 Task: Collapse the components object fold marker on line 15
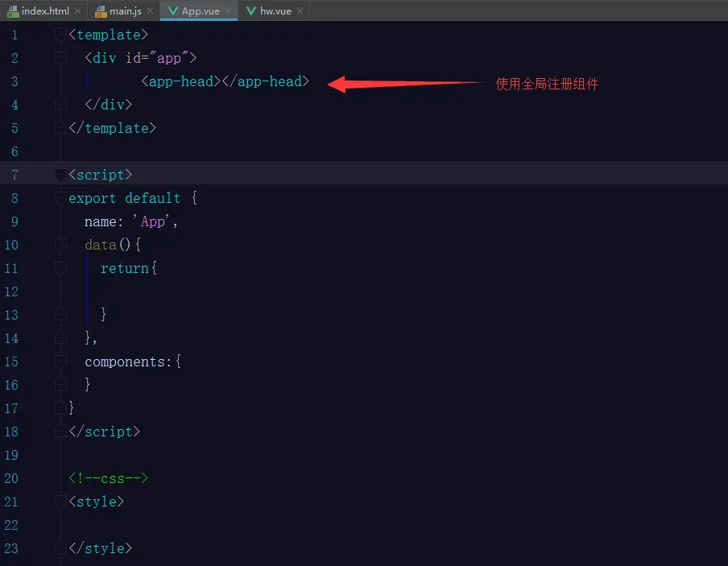pos(60,361)
